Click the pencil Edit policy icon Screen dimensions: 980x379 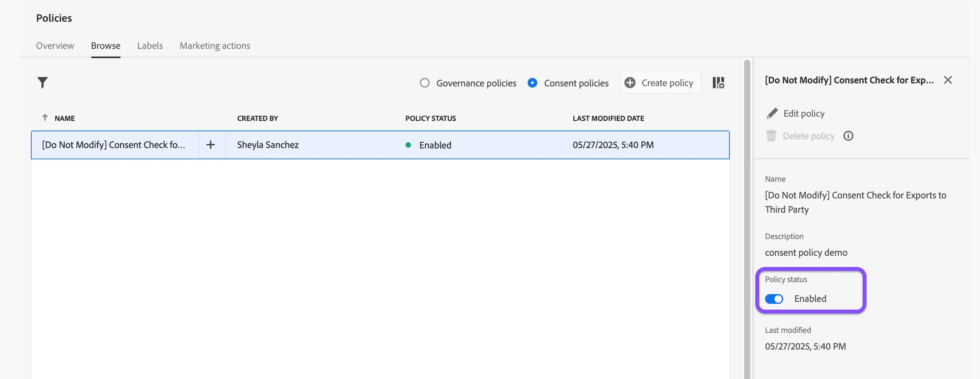[772, 114]
